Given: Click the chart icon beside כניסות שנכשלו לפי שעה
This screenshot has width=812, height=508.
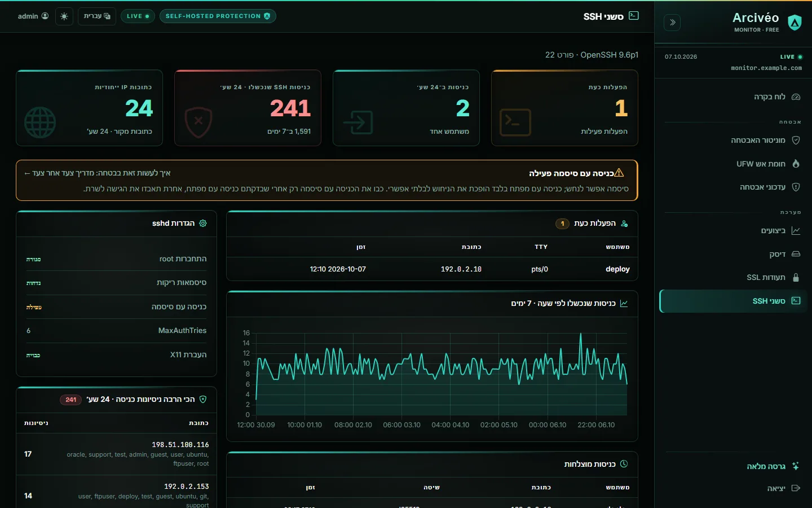Looking at the screenshot, I should [x=624, y=304].
